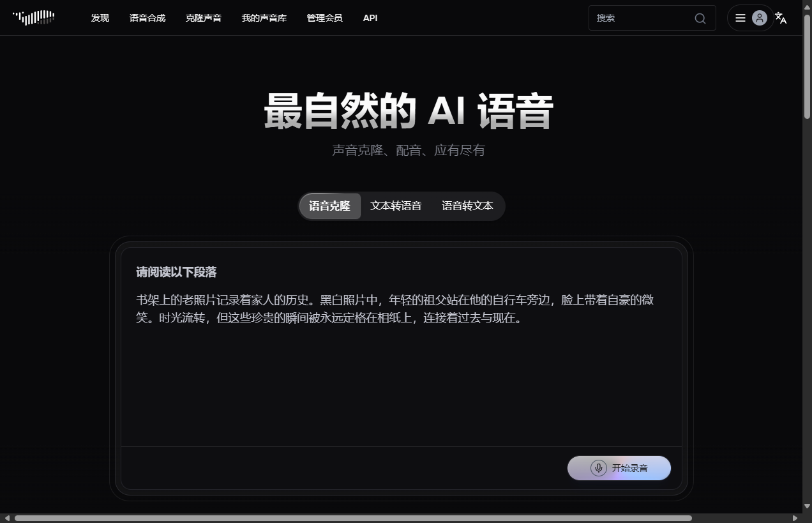Open the language translate icon
Screen dimensions: 812x523
coord(781,18)
